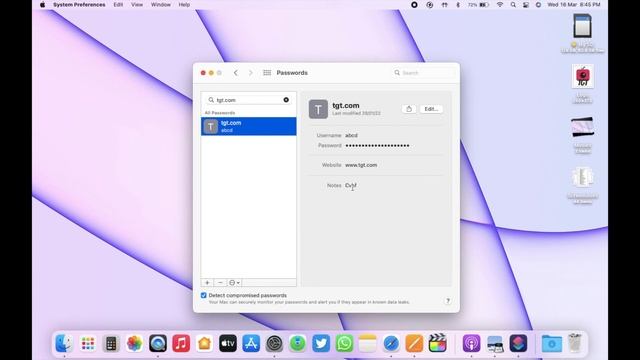
Task: Open the Apple menu
Action: pos(42,4)
